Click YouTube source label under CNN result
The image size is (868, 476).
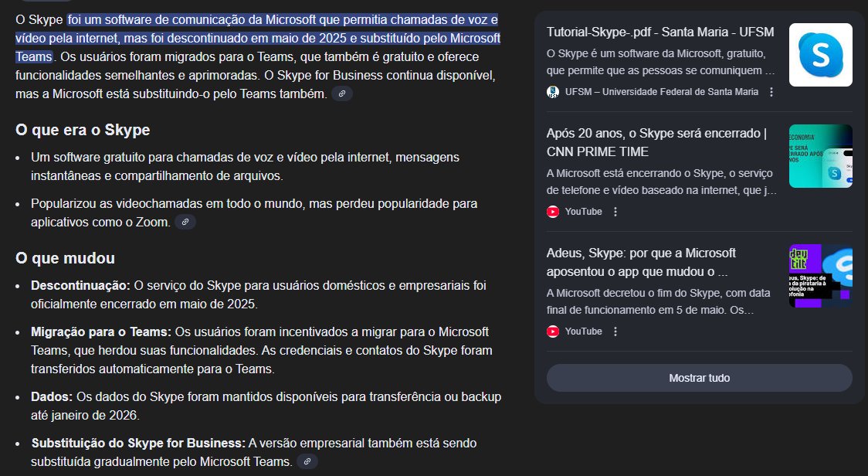click(584, 212)
